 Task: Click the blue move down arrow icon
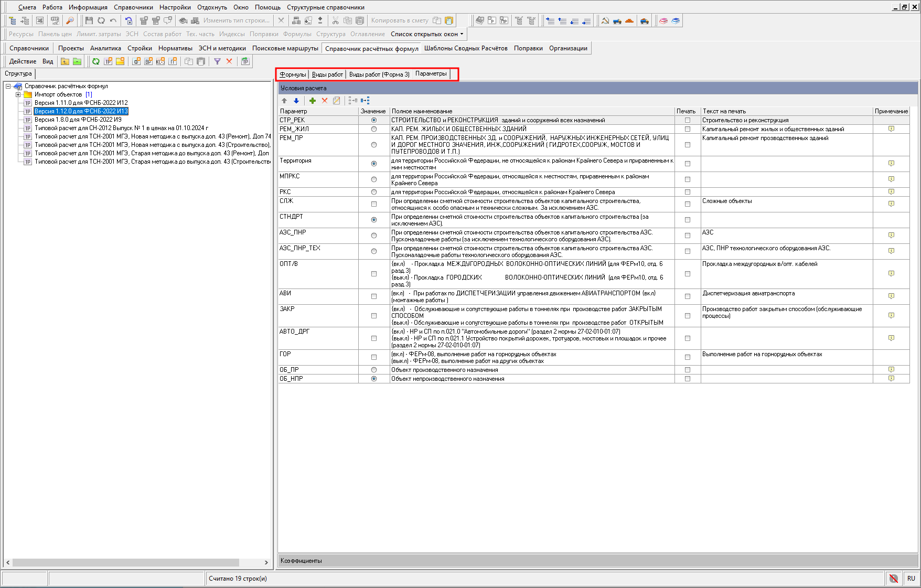pyautogui.click(x=296, y=101)
